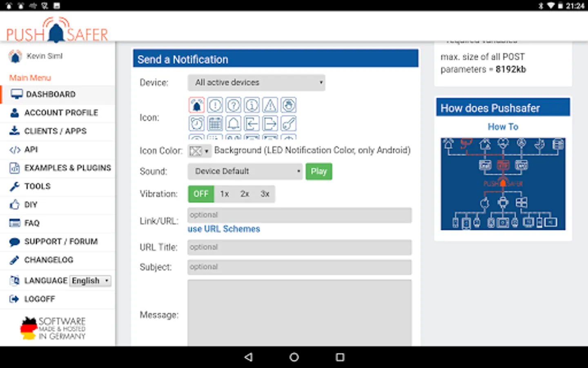The image size is (588, 368).
Task: Open the Icon Color picker dropdown
Action: coord(199,151)
